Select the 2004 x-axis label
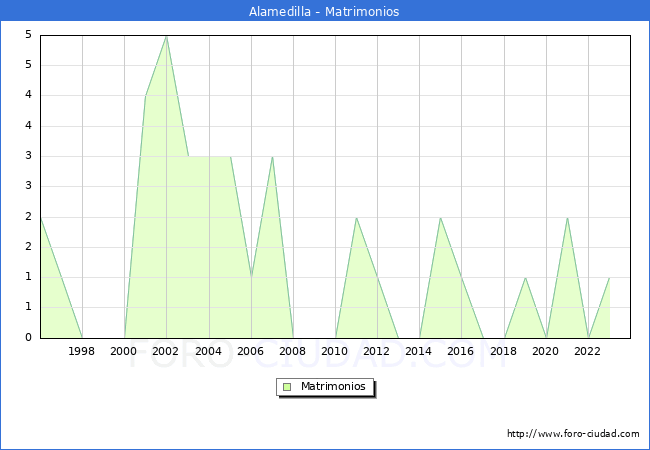650x450 pixels. (208, 351)
